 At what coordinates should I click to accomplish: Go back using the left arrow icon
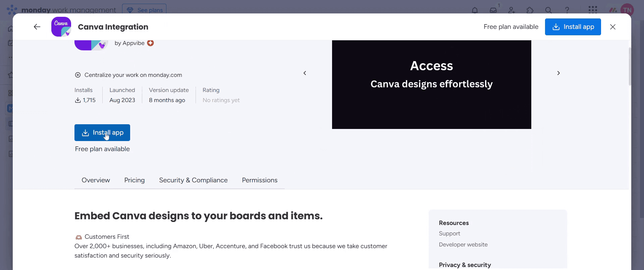(x=37, y=27)
